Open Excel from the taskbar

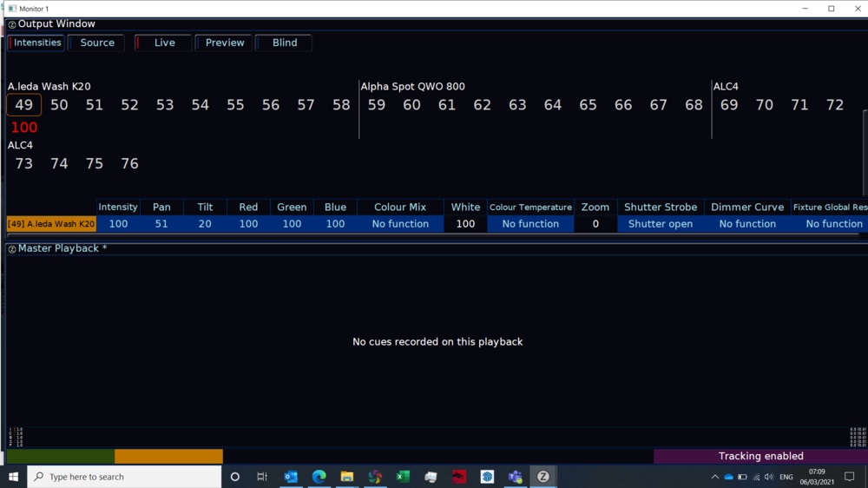(x=403, y=477)
